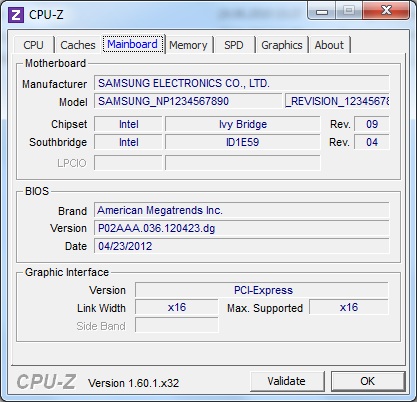Click the Ivy Bridge chipset value
417x402 pixels.
(x=243, y=124)
